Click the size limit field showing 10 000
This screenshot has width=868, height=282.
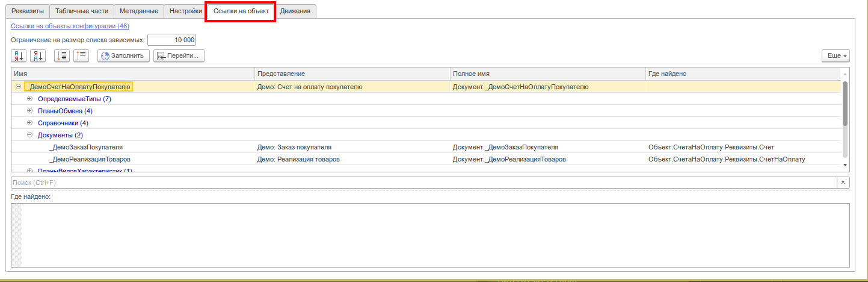point(172,40)
